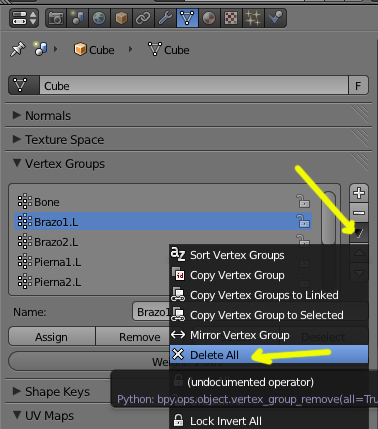Image resolution: width=378 pixels, height=429 pixels.
Task: Remove vertex group with minus button
Action: (359, 213)
